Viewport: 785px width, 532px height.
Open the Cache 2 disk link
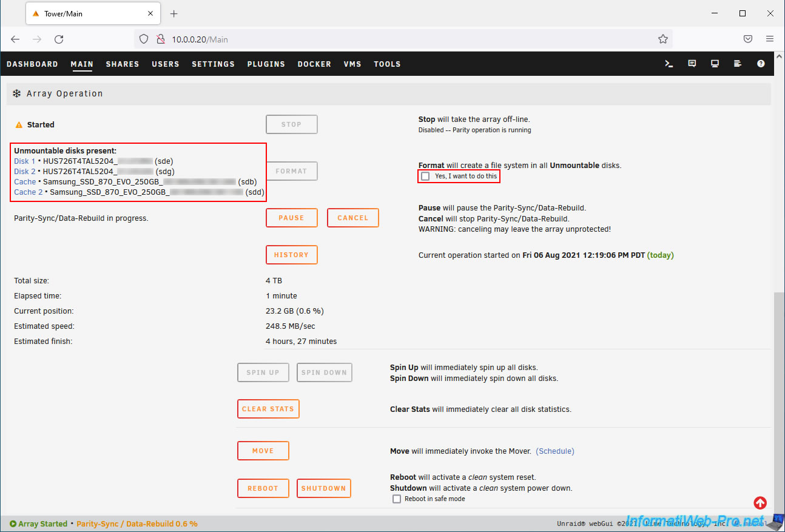pyautogui.click(x=29, y=192)
